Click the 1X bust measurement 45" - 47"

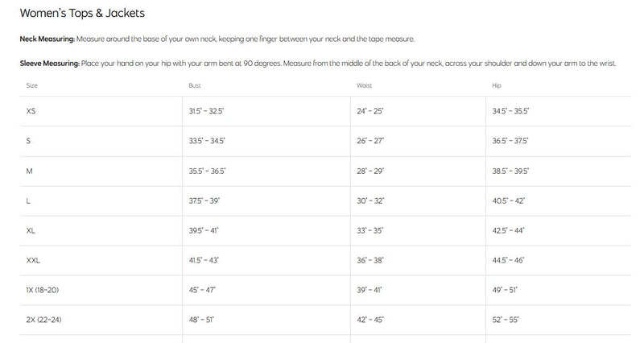click(202, 290)
